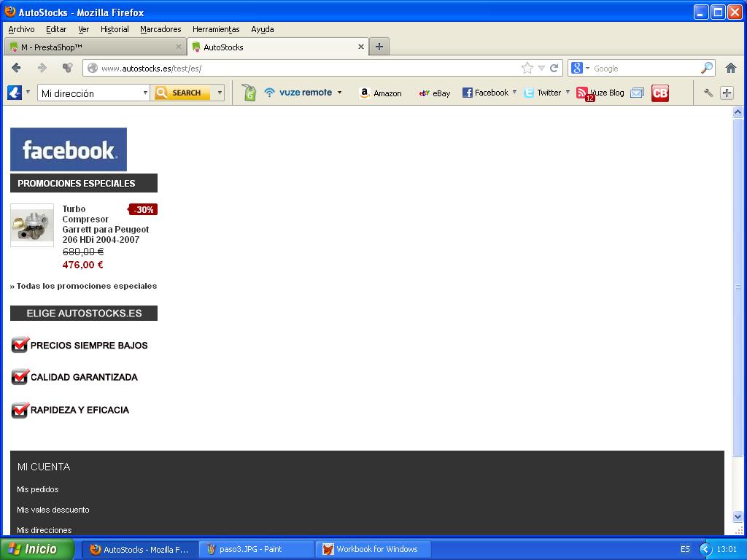Click the RAPIDEZA Y EFICACIA check icon
This screenshot has height=560, width=747.
point(20,410)
